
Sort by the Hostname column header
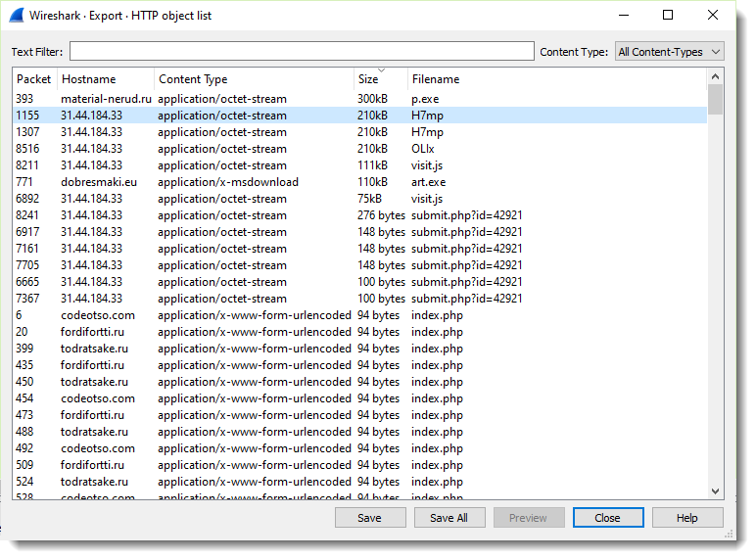pyautogui.click(x=106, y=79)
